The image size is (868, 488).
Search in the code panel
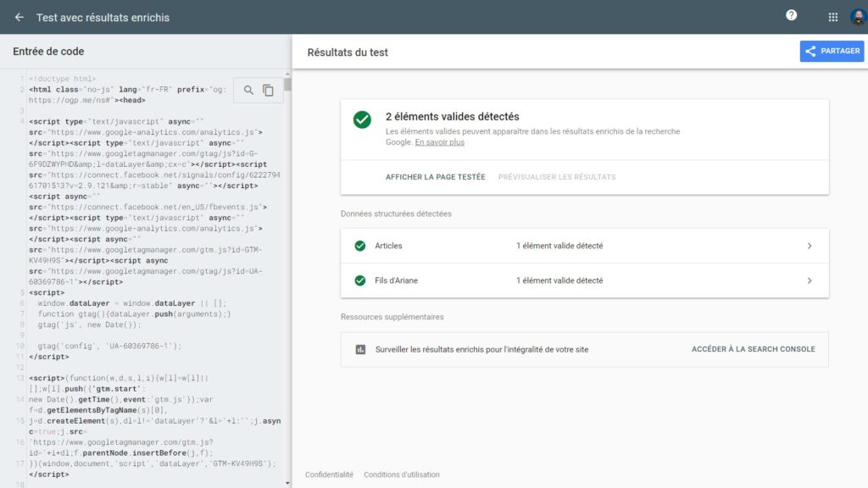tap(248, 90)
